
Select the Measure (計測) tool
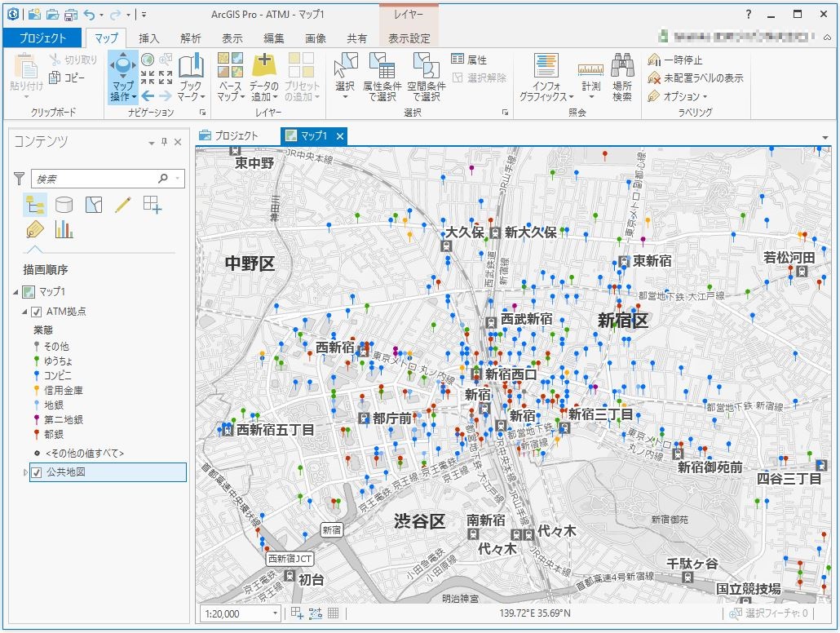coord(591,77)
